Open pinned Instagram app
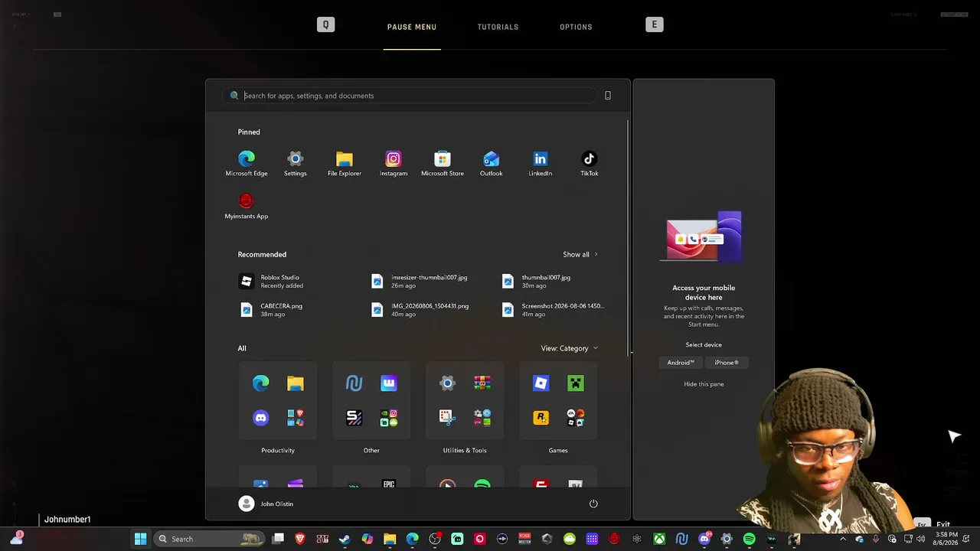The height and width of the screenshot is (551, 980). (x=394, y=164)
